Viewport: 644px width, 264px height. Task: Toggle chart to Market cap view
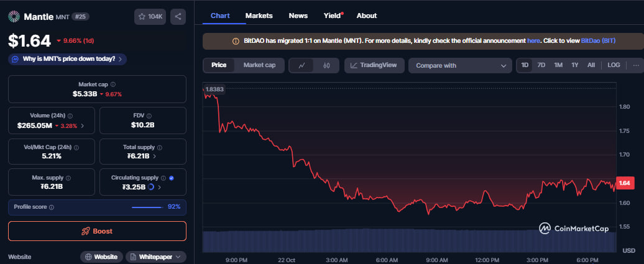pos(259,65)
